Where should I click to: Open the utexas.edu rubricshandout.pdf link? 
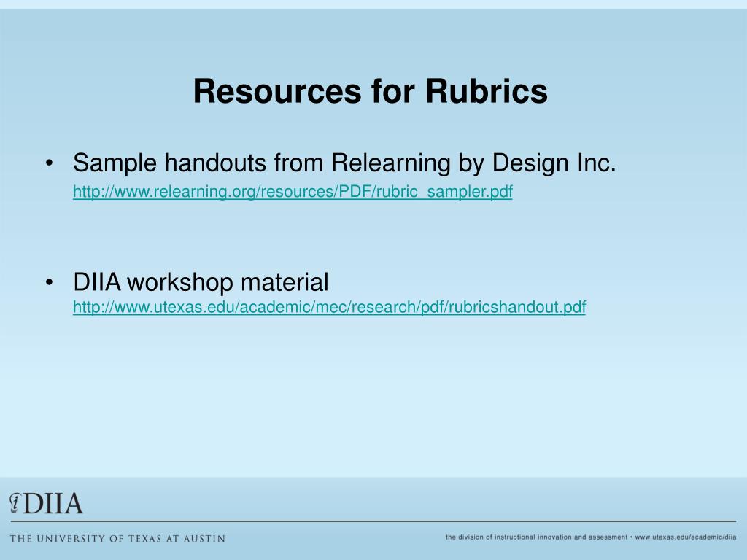(x=329, y=307)
